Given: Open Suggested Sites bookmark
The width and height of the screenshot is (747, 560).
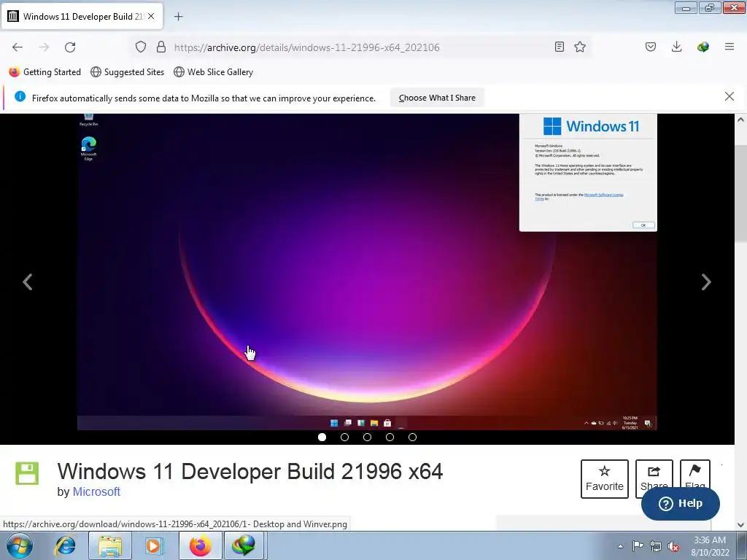Looking at the screenshot, I should [x=127, y=72].
